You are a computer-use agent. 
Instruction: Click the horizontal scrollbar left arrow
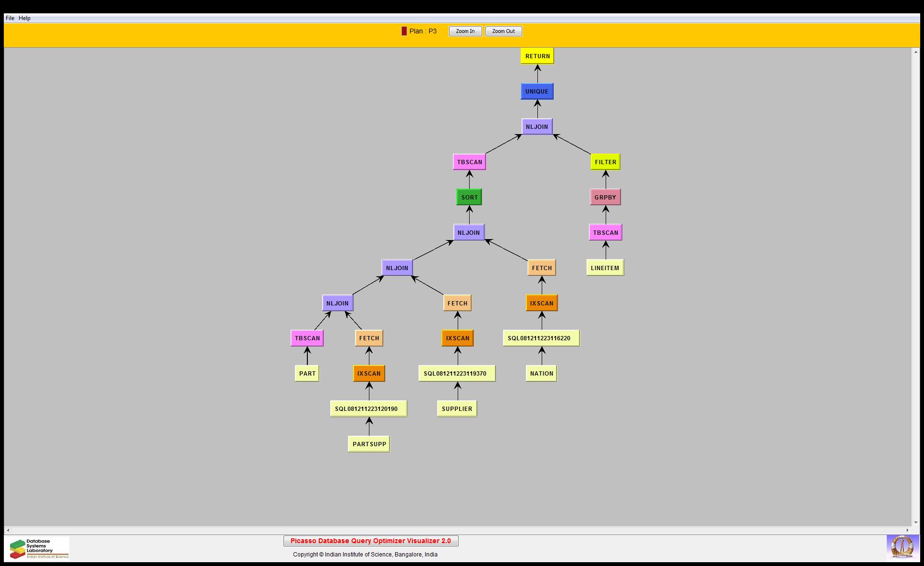click(x=8, y=530)
